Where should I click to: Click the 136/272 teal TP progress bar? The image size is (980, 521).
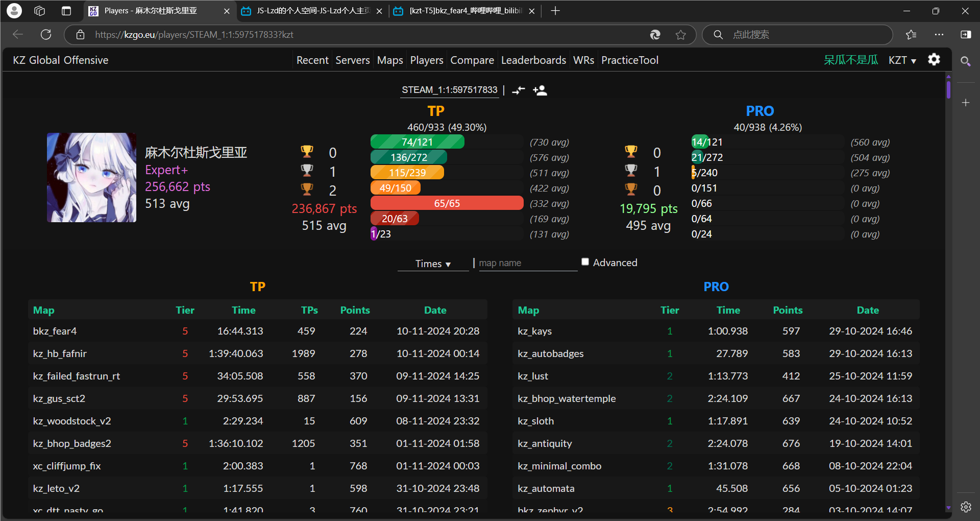click(409, 157)
